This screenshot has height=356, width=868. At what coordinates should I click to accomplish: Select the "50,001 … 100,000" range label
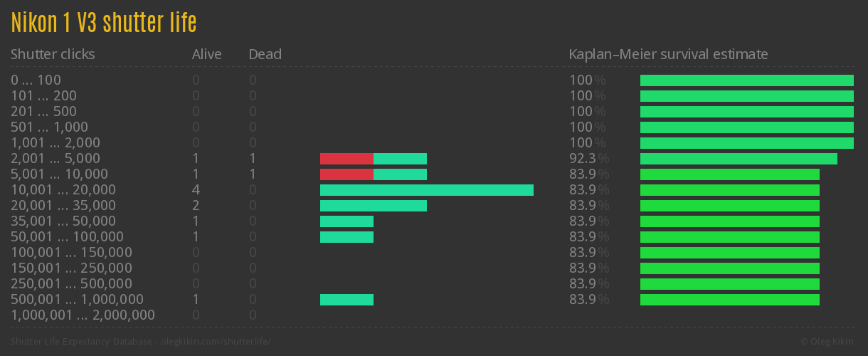[67, 237]
